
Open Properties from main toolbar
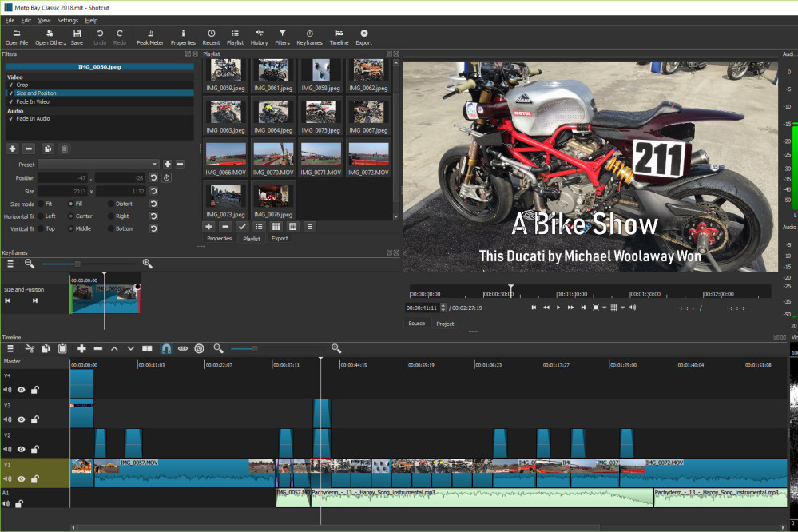[183, 38]
